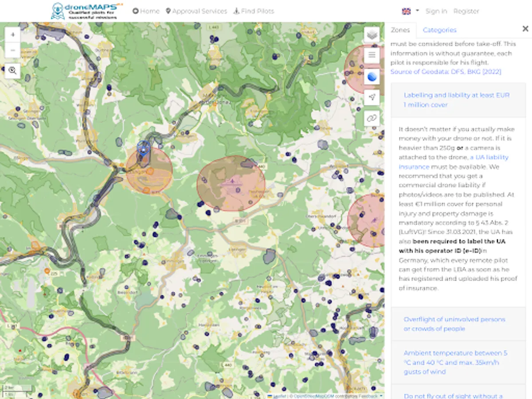
Task: Locate my position with arrow icon
Action: 372,97
